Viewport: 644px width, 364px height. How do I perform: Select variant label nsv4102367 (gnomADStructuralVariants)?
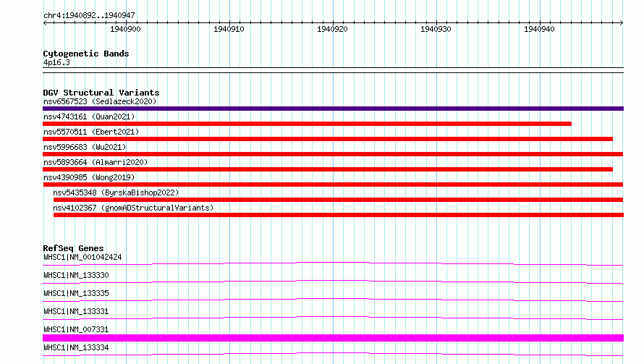pyautogui.click(x=133, y=208)
